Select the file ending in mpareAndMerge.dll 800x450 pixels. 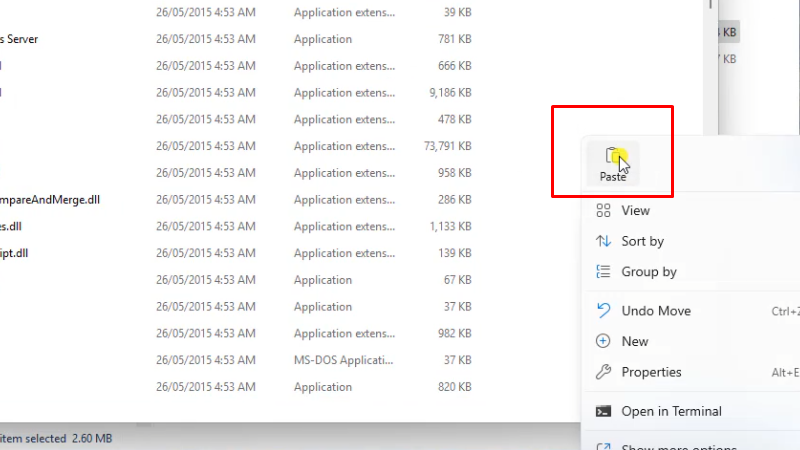(49, 199)
